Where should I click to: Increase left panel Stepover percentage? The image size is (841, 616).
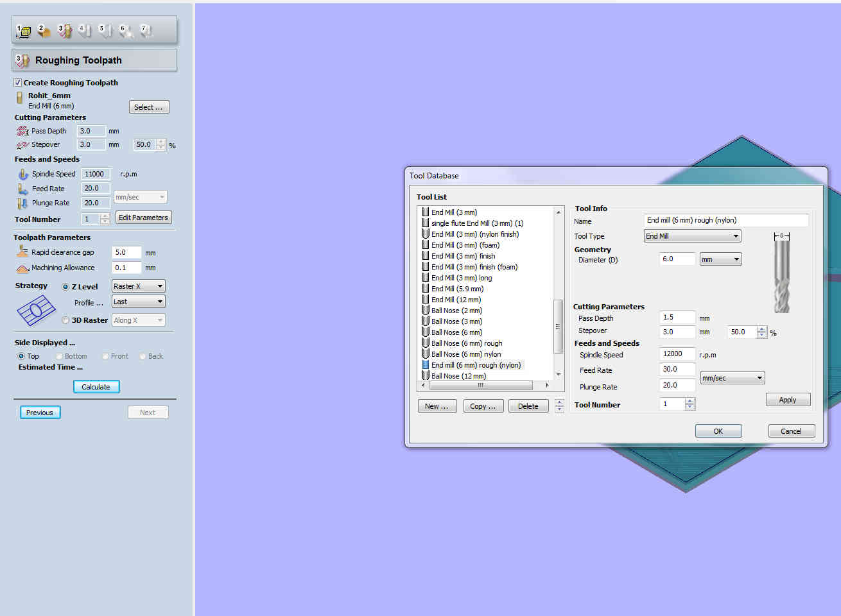[161, 142]
